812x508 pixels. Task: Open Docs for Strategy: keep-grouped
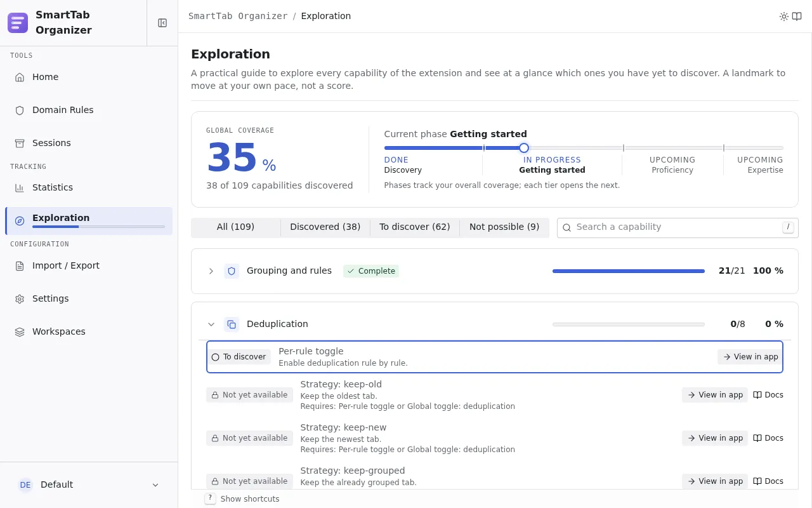768,481
